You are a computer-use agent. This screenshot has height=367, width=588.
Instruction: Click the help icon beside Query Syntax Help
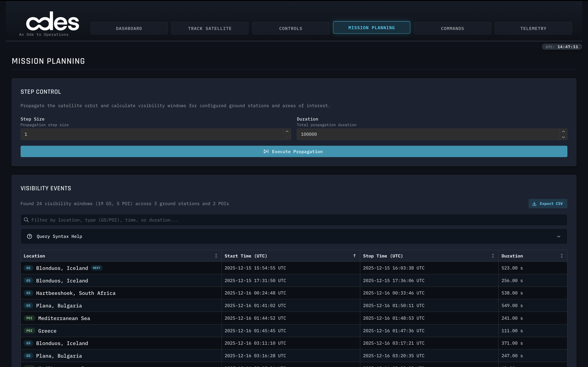(x=29, y=236)
